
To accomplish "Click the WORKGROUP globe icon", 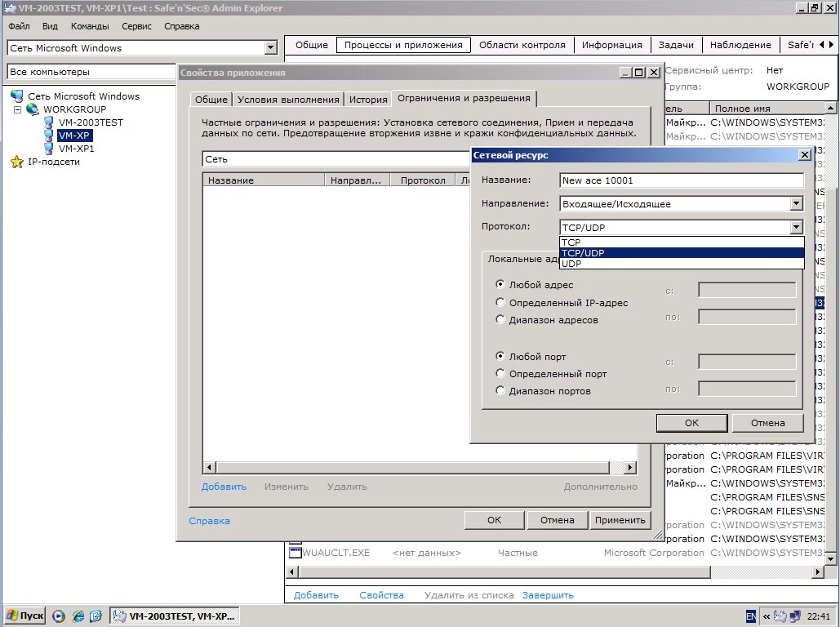I will click(x=33, y=109).
